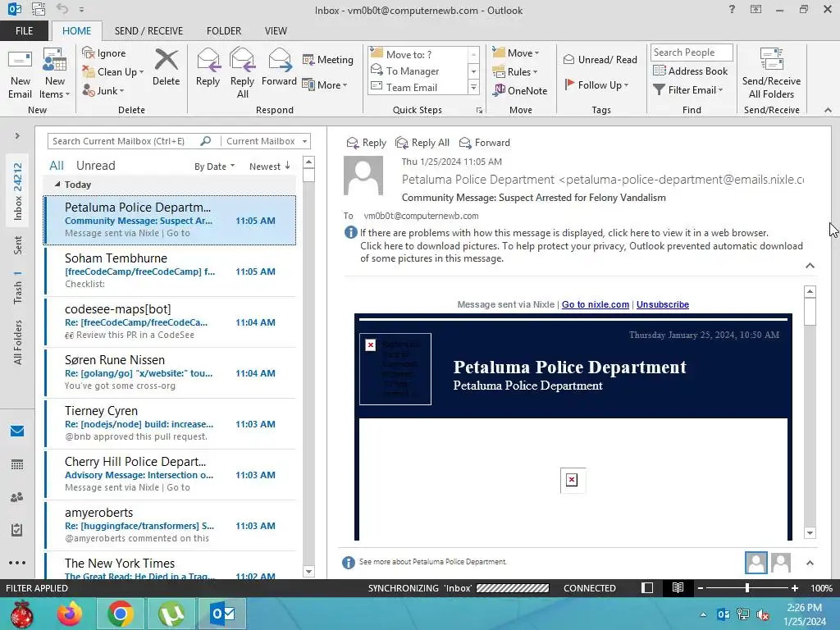Viewport: 840px width, 630px height.
Task: Click Send/Receive All Folders
Action: click(771, 73)
